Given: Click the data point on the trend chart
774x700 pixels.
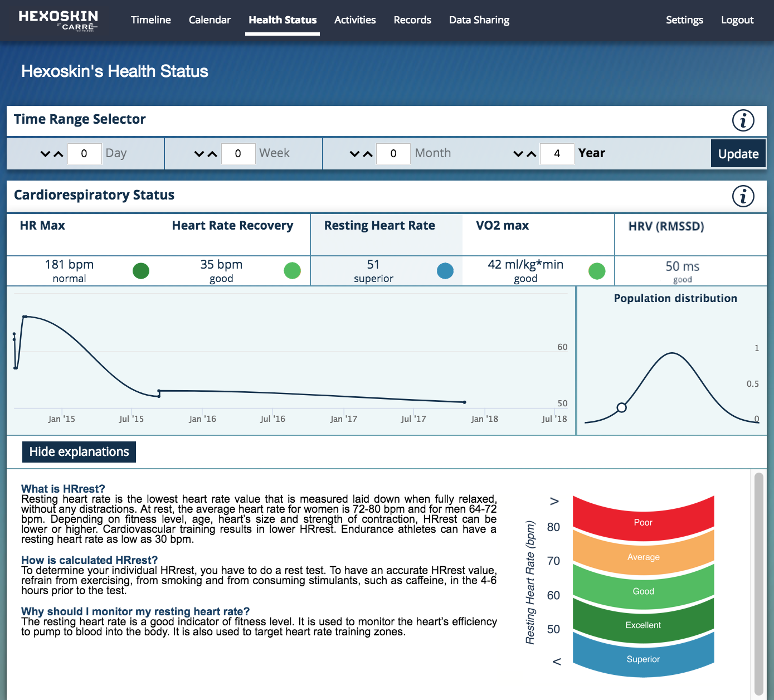Looking at the screenshot, I should click(465, 402).
